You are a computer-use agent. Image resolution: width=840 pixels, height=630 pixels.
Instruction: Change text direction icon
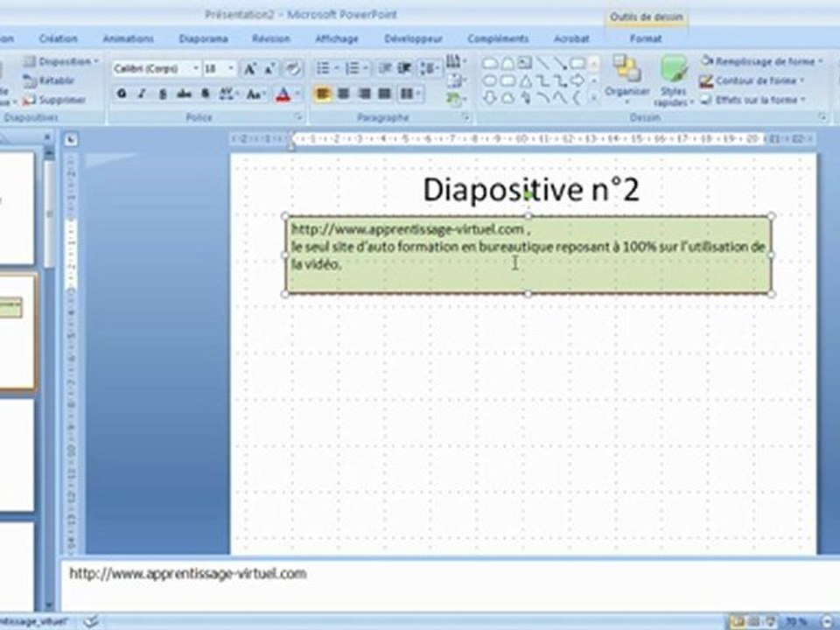[455, 61]
